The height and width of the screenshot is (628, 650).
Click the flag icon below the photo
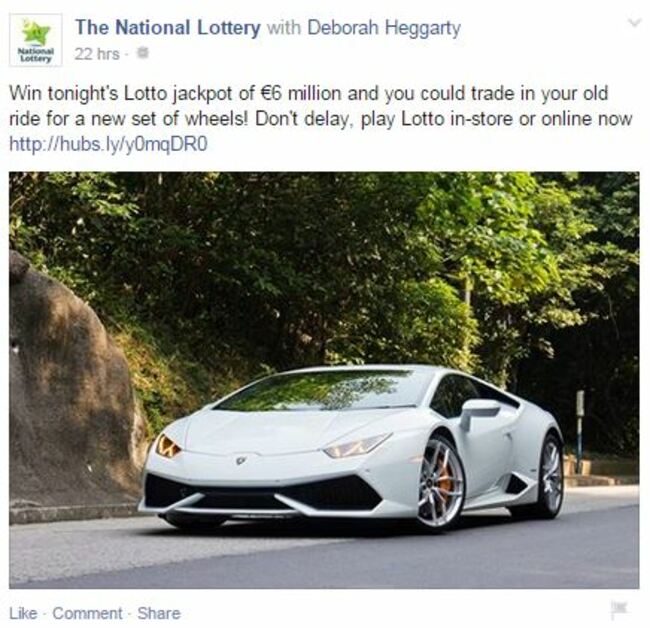[x=620, y=610]
